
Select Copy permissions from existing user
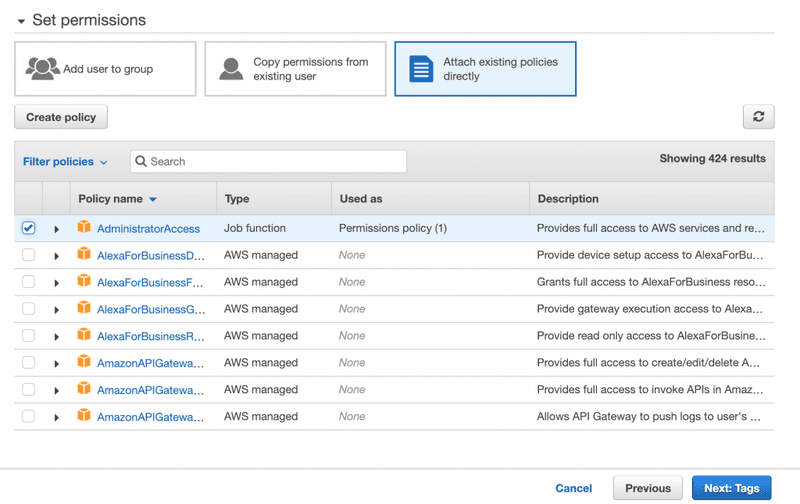coord(295,69)
